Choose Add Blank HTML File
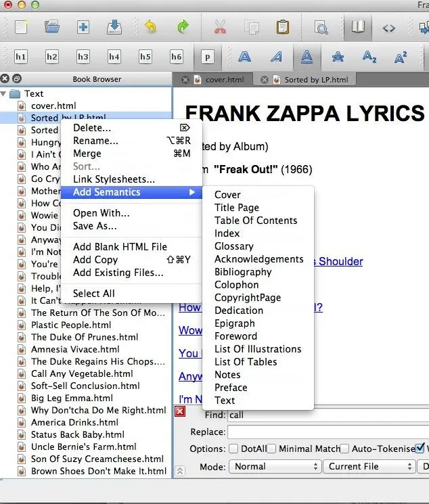The height and width of the screenshot is (504, 429). coord(131,247)
